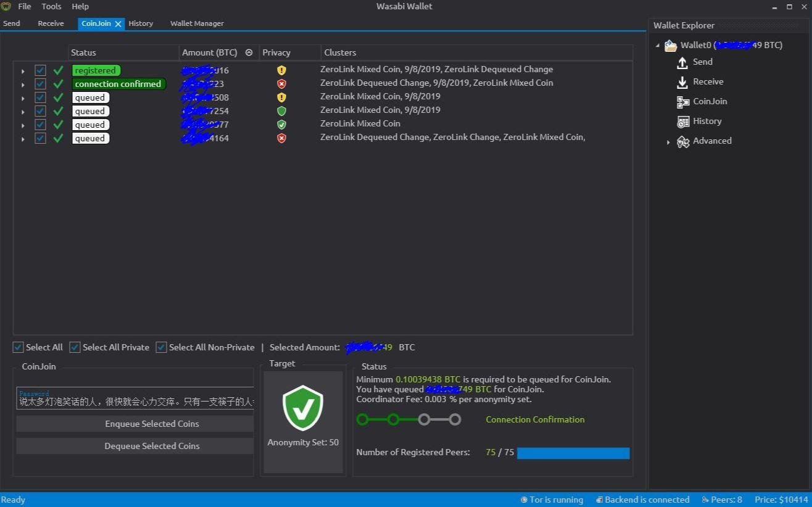Expand the queued row with amount ending 7254
Viewport: 812px width, 507px height.
click(x=23, y=112)
